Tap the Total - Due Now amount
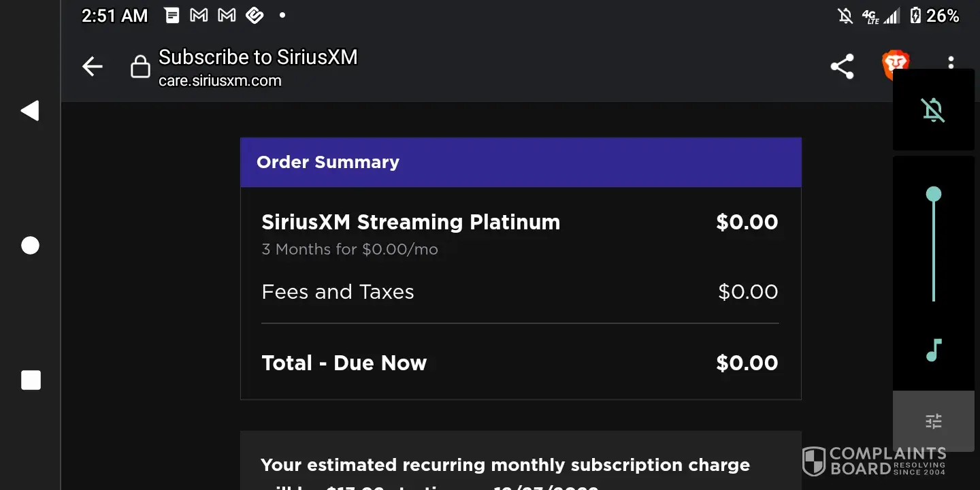Image resolution: width=980 pixels, height=490 pixels. pyautogui.click(x=747, y=363)
